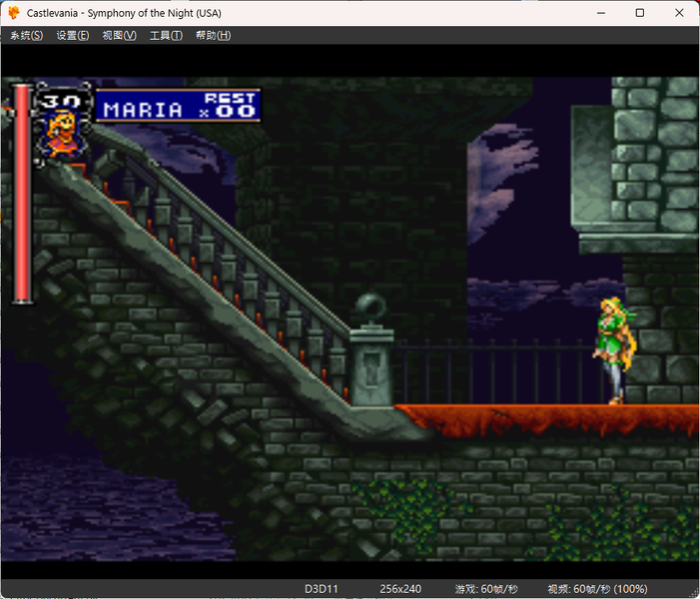Open the 帮助(H) menu
The height and width of the screenshot is (599, 700).
[x=213, y=35]
